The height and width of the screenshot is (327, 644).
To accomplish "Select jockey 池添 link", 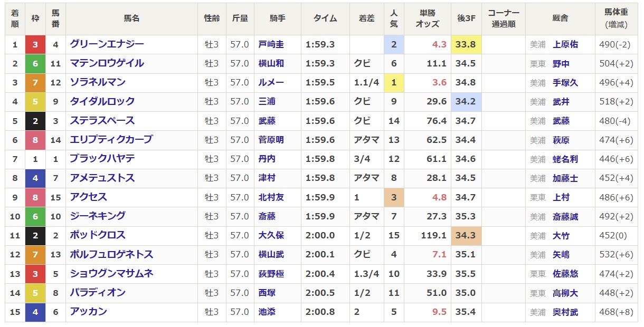I will click(x=267, y=312).
